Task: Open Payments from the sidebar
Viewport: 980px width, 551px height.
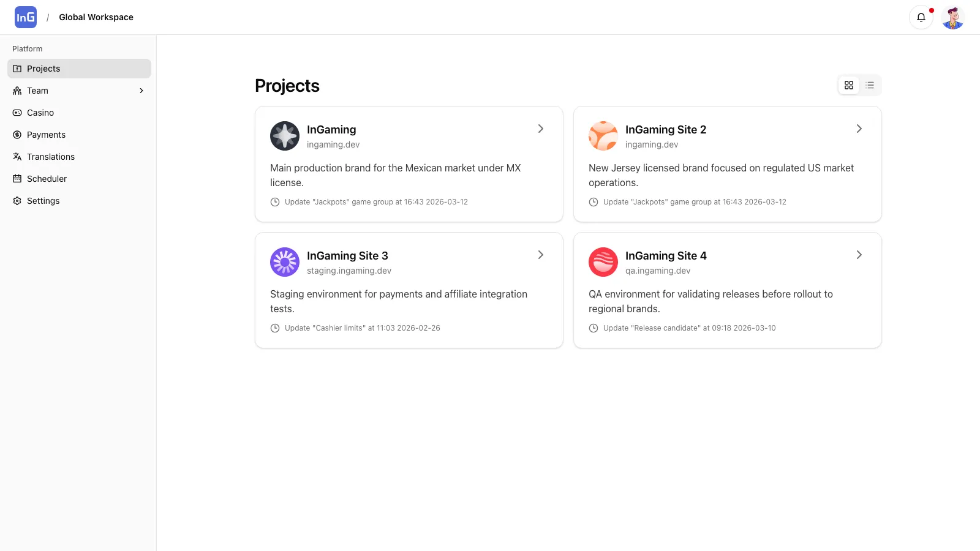Action: pos(46,135)
